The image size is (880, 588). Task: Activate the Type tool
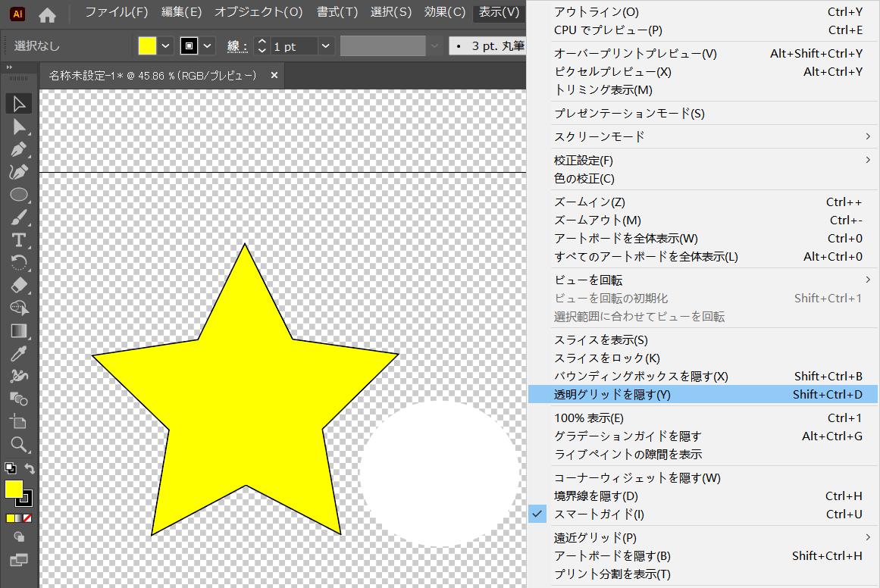[19, 240]
